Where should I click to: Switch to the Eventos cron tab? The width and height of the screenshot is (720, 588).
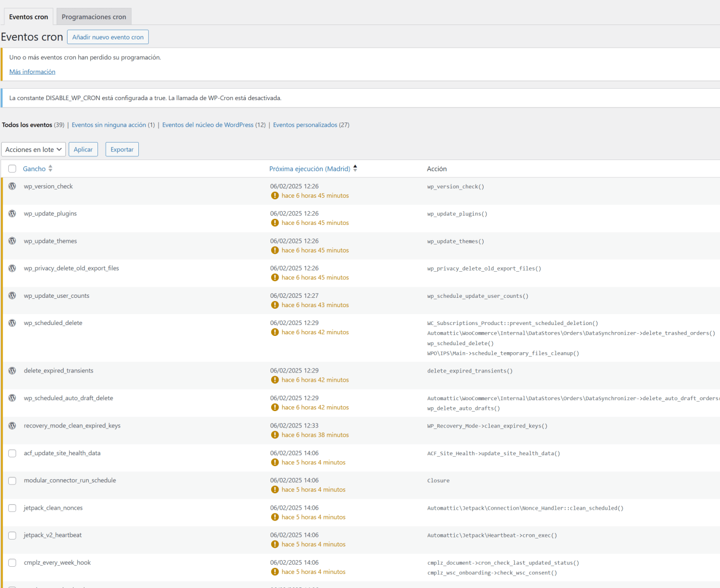pyautogui.click(x=28, y=17)
